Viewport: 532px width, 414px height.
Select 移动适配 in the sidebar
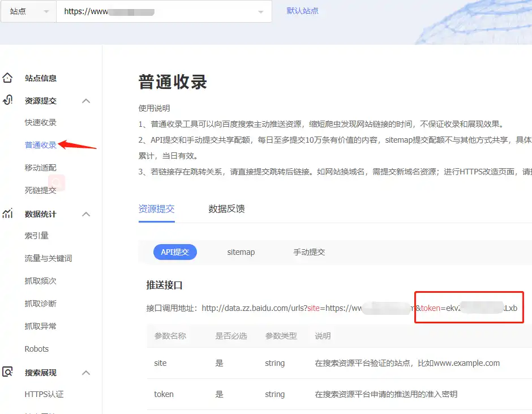40,168
